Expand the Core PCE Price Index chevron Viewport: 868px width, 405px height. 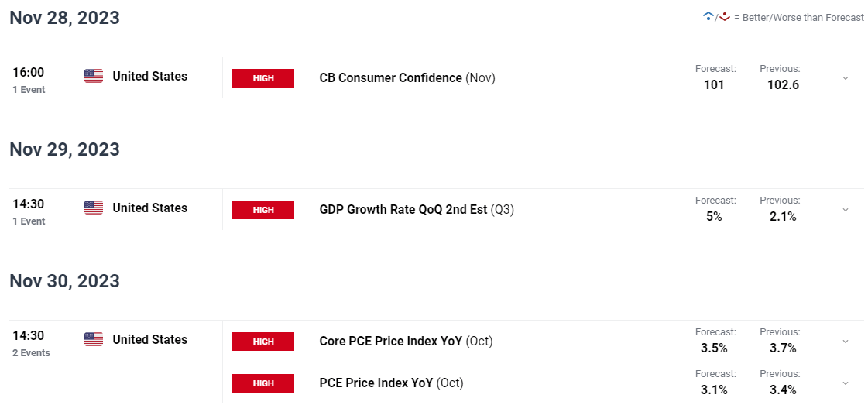846,342
